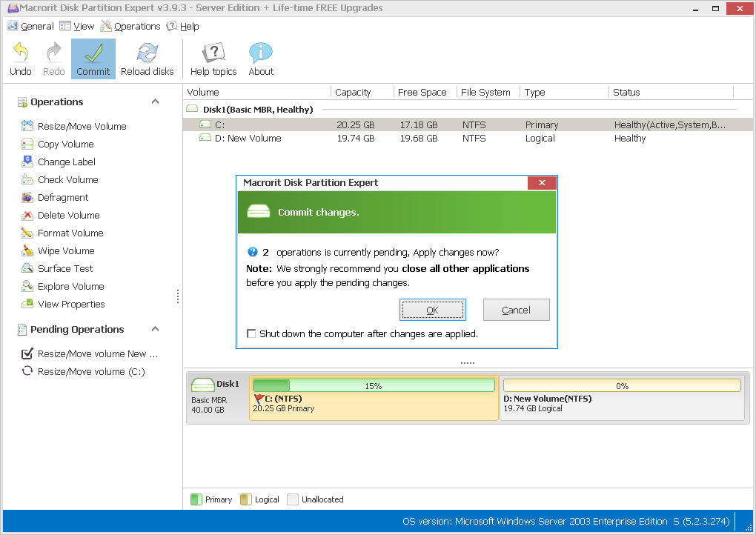Click the Reload disks icon
The height and width of the screenshot is (535, 756).
147,53
